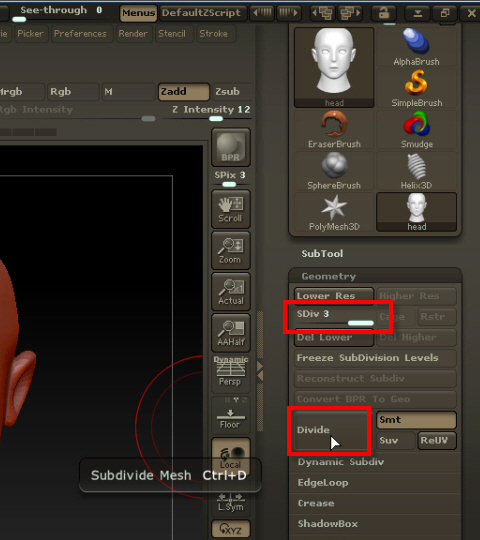Toggle the Menus button
The image size is (480, 540).
(x=138, y=13)
